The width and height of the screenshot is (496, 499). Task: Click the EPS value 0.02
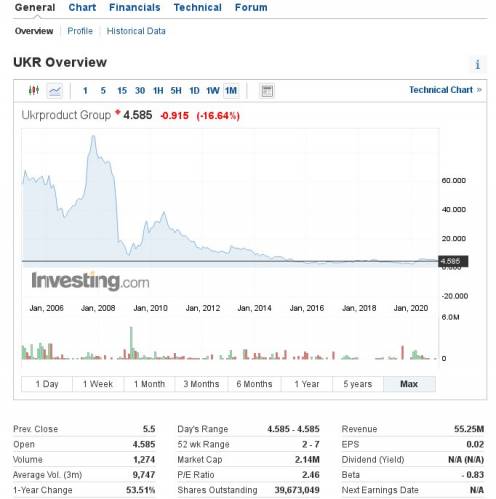475,444
